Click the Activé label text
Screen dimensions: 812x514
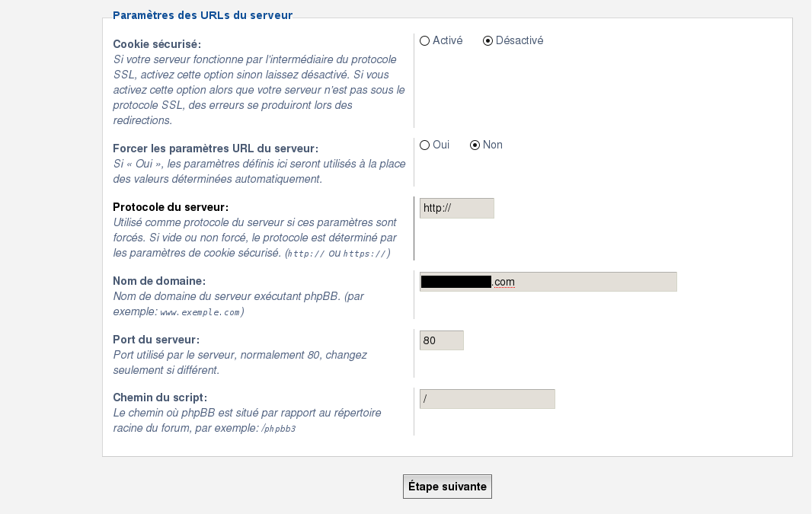tap(447, 40)
